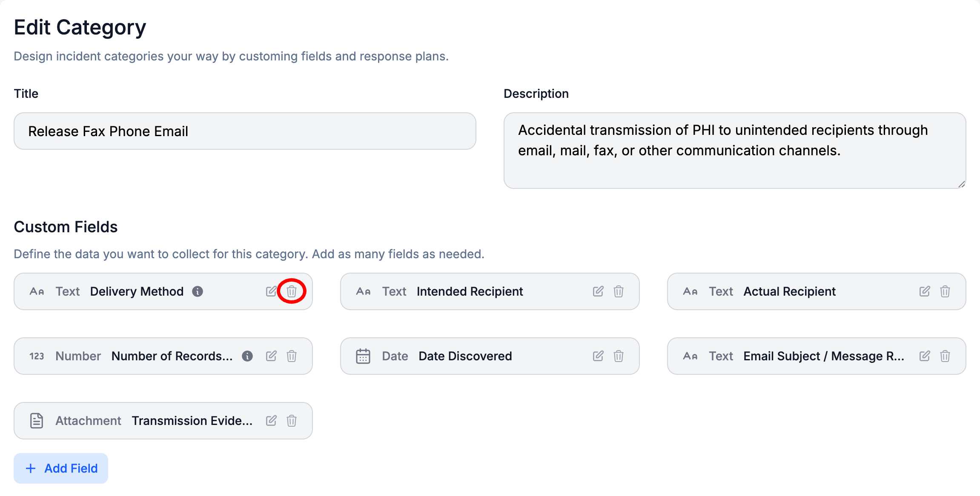Edit the Email Subject field

coord(925,356)
